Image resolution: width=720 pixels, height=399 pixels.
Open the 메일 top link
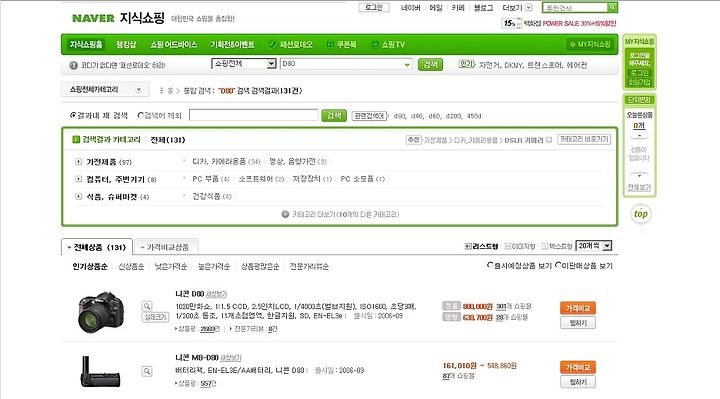[x=436, y=8]
